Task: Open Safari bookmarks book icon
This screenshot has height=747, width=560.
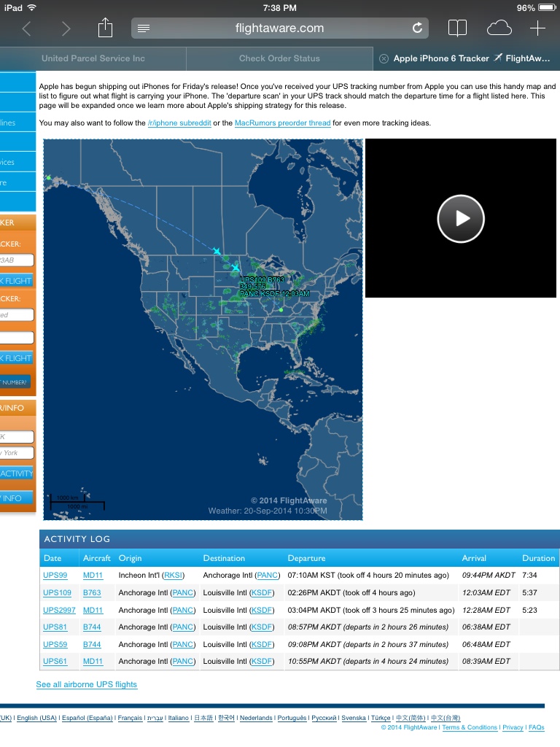Action: [458, 28]
